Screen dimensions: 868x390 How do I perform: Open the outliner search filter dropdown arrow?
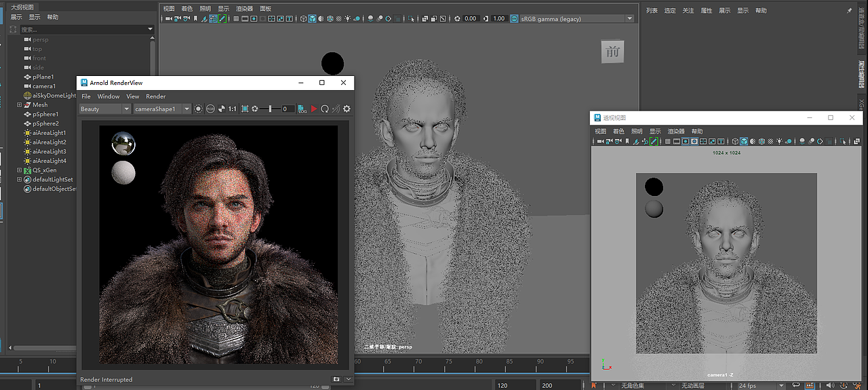coord(151,30)
